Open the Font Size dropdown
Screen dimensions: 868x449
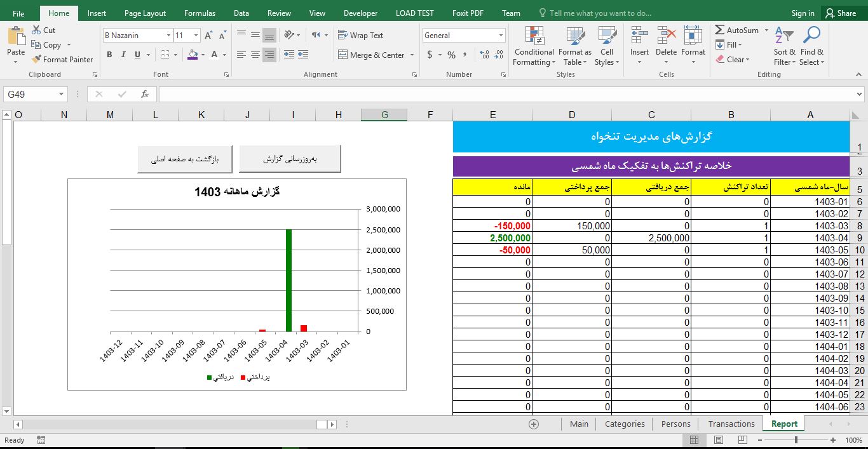click(195, 35)
